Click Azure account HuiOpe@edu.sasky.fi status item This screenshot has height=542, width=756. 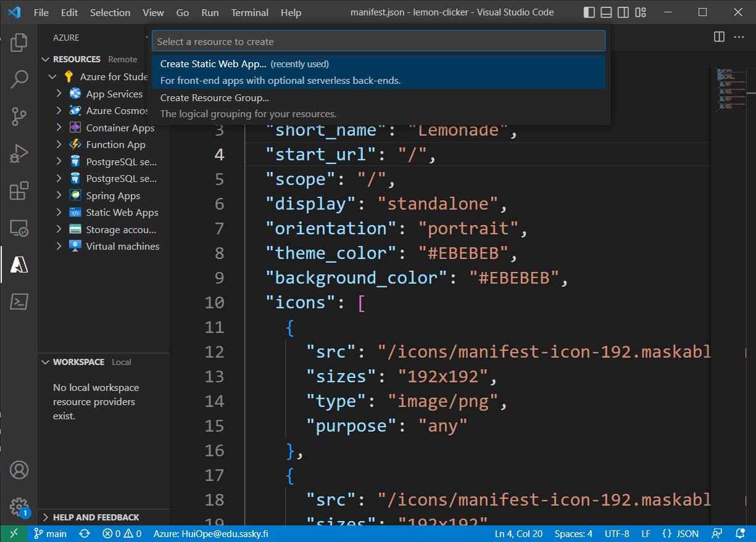(x=211, y=534)
